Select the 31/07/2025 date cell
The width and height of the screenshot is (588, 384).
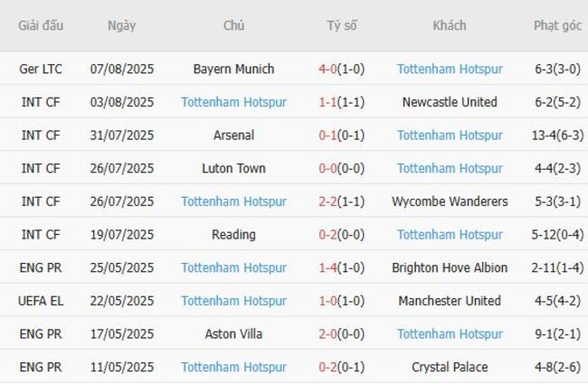(122, 136)
